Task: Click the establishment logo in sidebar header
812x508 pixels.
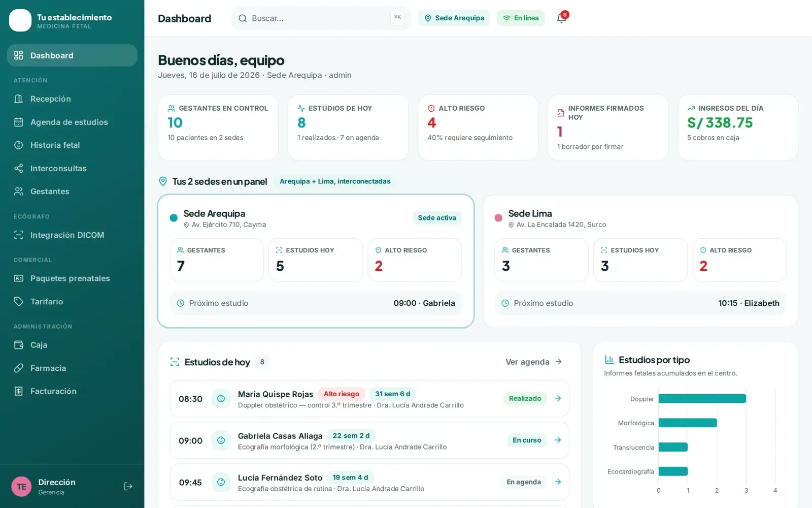Action: click(20, 20)
